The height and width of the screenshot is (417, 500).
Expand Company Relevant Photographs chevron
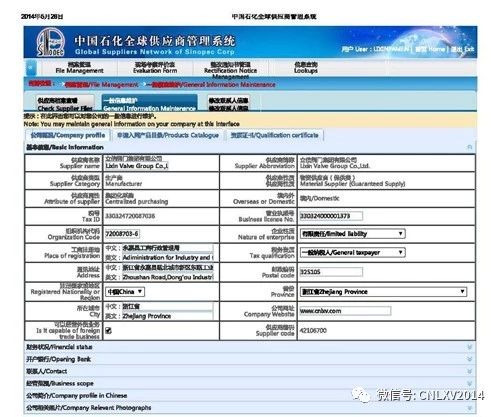[470, 408]
